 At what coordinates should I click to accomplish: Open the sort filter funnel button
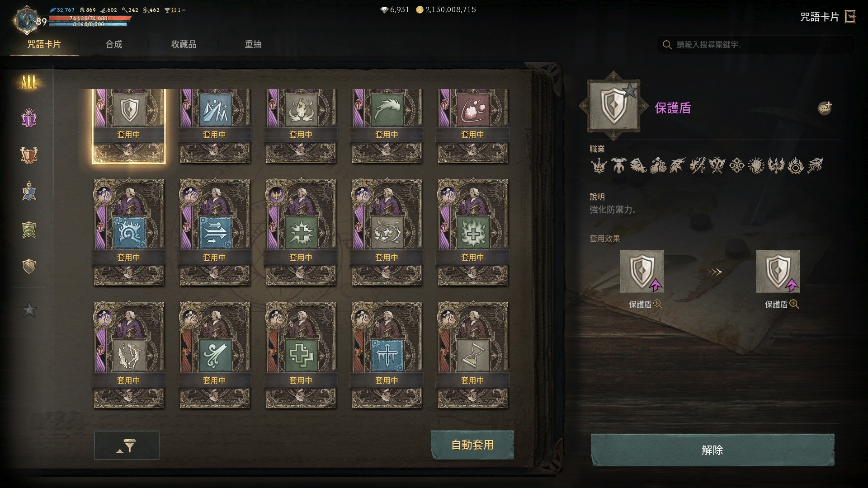click(x=127, y=446)
